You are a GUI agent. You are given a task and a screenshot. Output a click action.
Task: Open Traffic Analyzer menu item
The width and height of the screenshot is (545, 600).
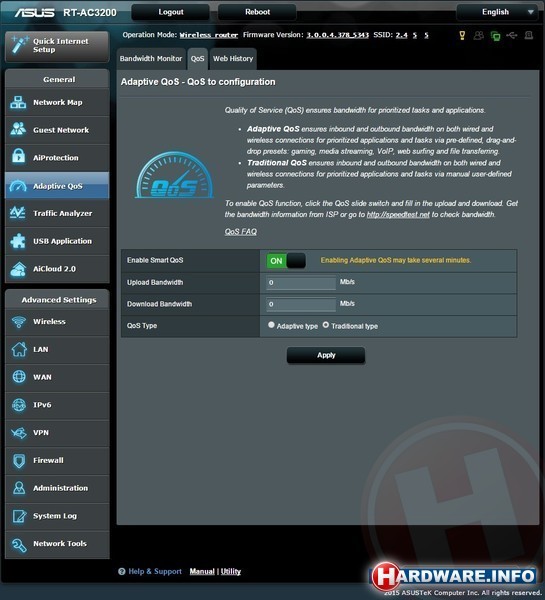57,213
